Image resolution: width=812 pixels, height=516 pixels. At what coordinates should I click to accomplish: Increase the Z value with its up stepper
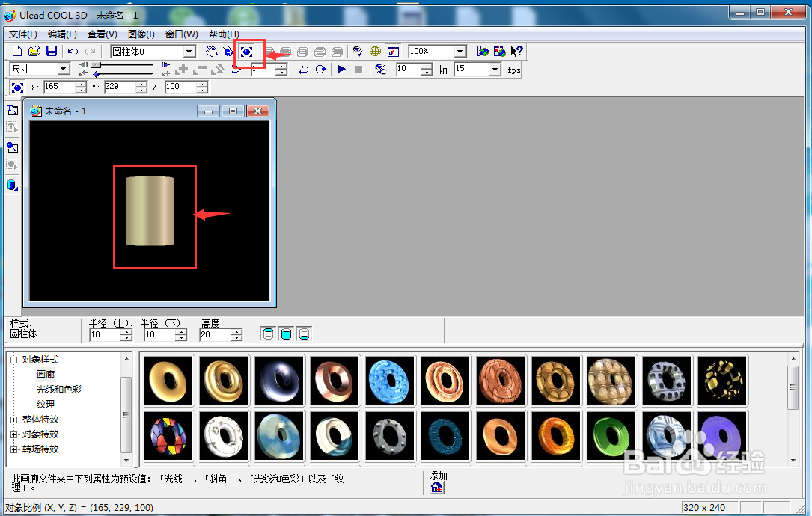203,84
